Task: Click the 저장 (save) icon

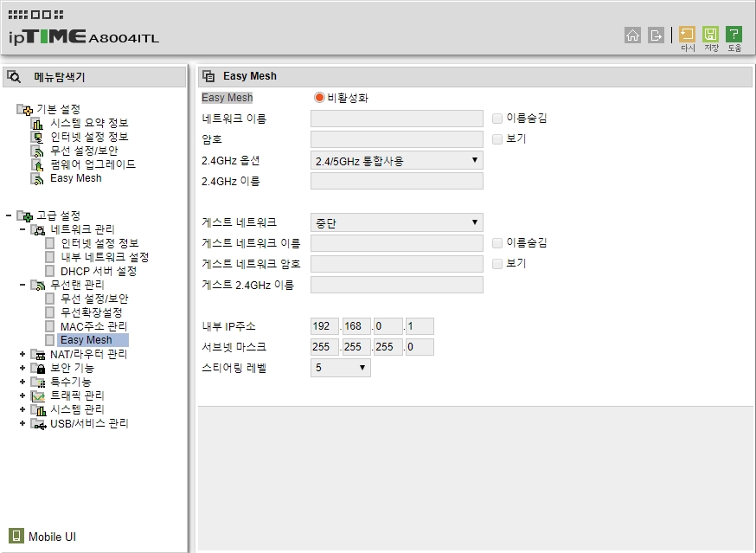Action: pos(710,35)
